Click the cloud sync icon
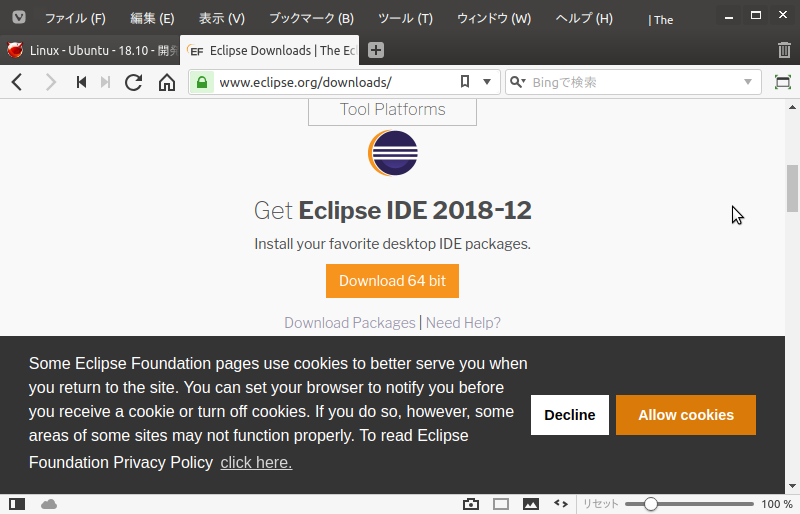 pos(49,504)
